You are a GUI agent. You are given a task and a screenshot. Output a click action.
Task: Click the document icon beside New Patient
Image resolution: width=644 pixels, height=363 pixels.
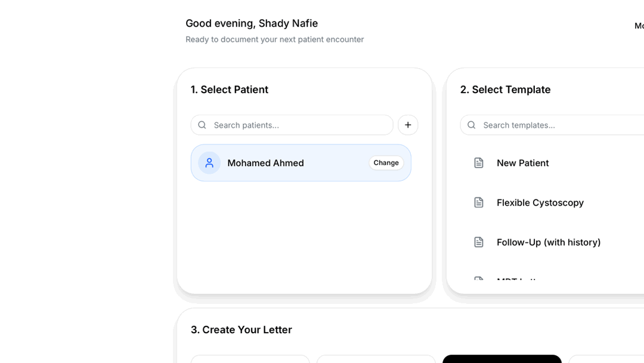[x=478, y=163]
